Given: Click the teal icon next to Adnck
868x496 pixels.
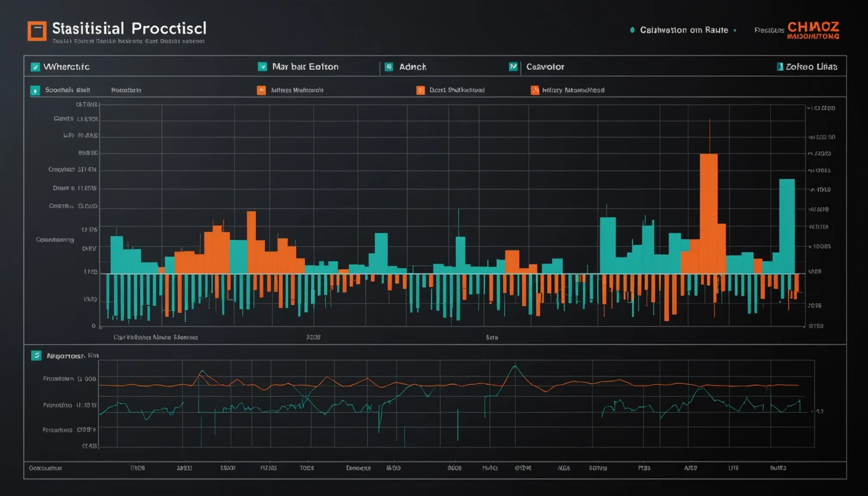Looking at the screenshot, I should point(389,67).
